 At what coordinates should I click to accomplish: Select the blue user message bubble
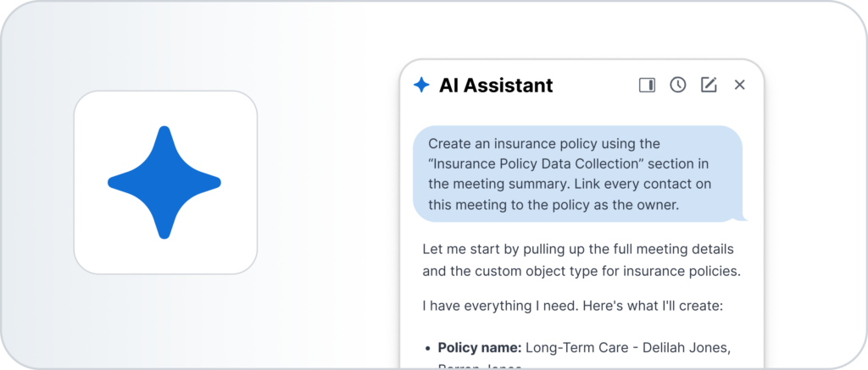tap(577, 174)
